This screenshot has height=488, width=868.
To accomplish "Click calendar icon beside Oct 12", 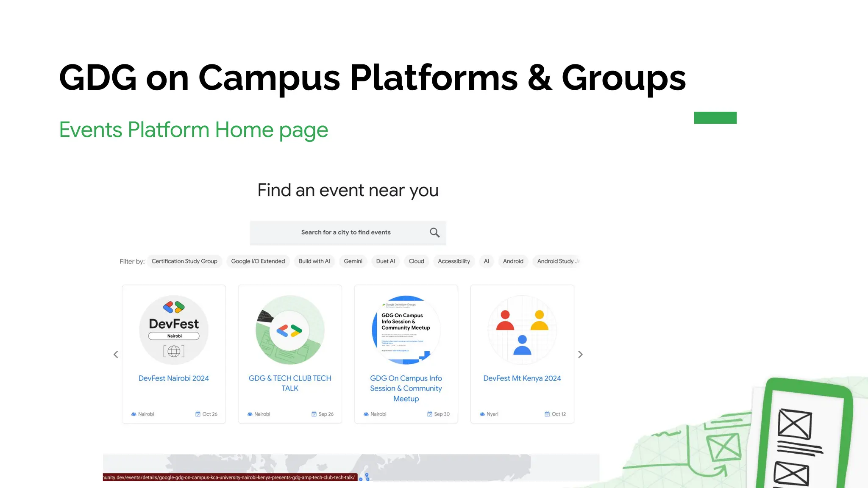I will click(x=547, y=414).
